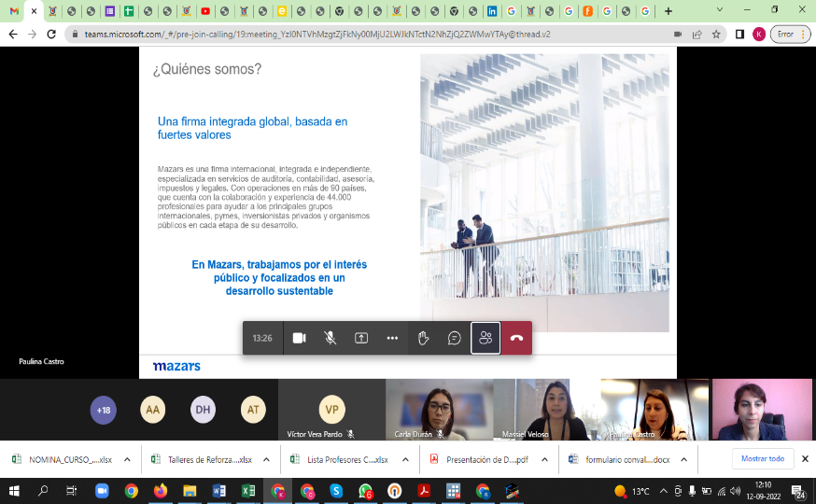Select Carla Durán's video tile

(x=439, y=410)
